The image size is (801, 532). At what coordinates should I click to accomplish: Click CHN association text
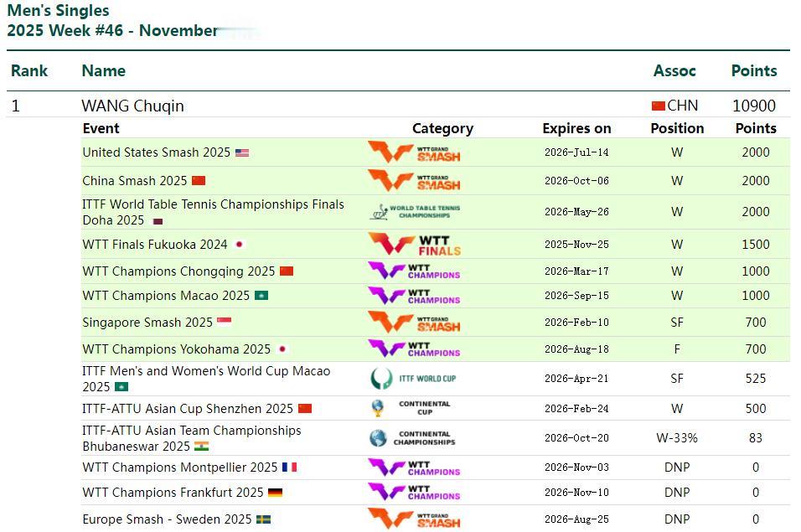tap(683, 106)
